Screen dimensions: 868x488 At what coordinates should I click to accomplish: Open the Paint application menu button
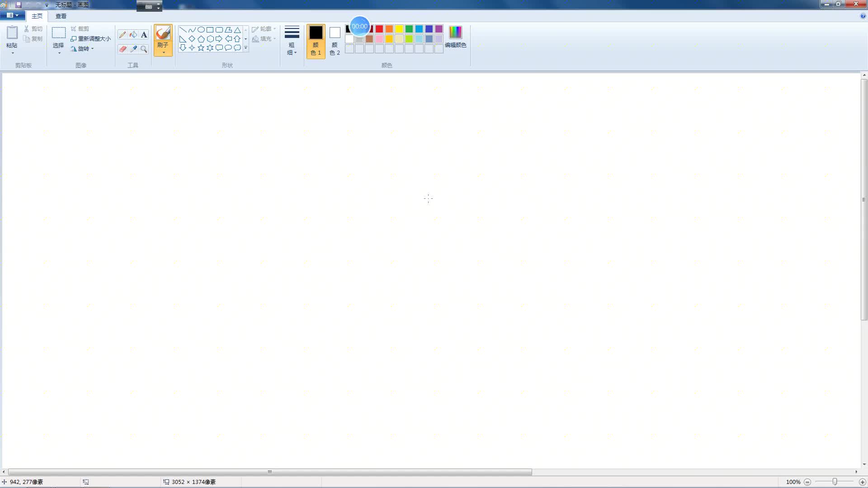(13, 16)
